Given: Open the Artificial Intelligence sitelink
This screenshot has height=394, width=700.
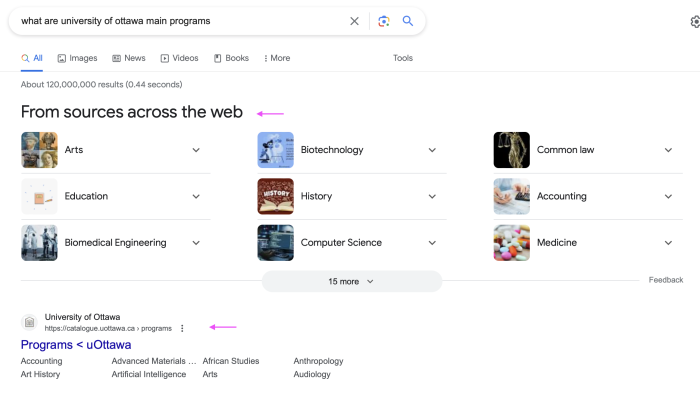Looking at the screenshot, I should [x=149, y=374].
